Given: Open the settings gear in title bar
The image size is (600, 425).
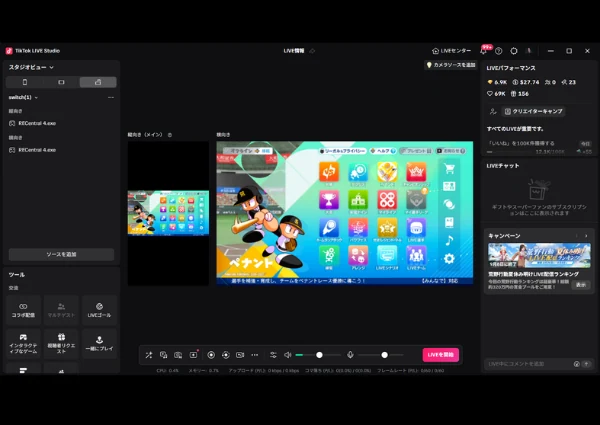Looking at the screenshot, I should click(x=514, y=51).
